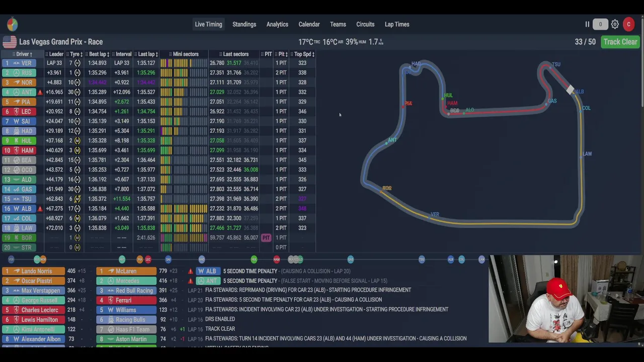Sort the table by Driver column

tap(24, 54)
